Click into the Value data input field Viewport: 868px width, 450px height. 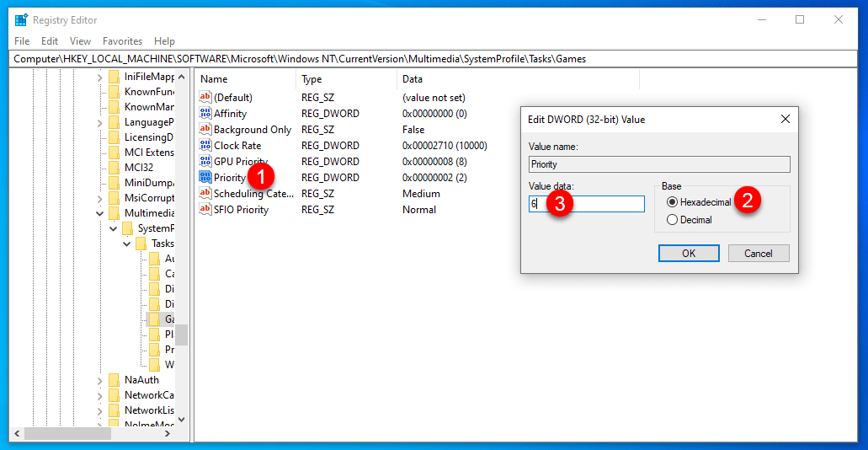point(587,203)
